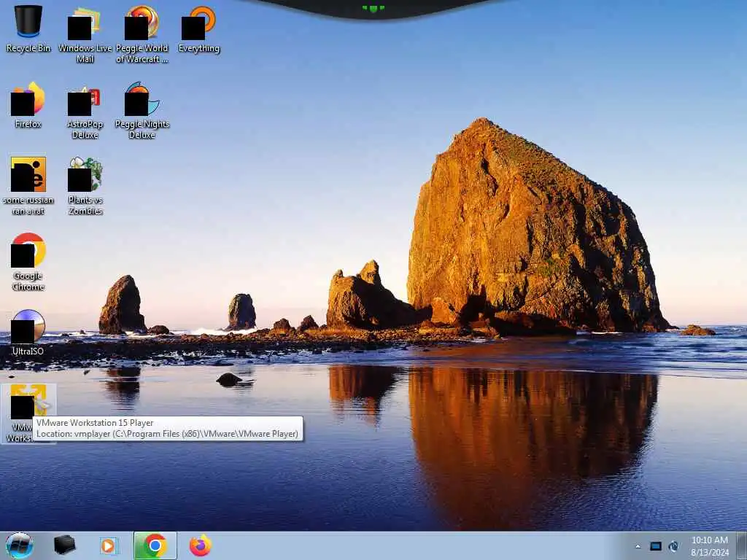Click the monitor tray icon
The width and height of the screenshot is (747, 560).
[x=656, y=546]
